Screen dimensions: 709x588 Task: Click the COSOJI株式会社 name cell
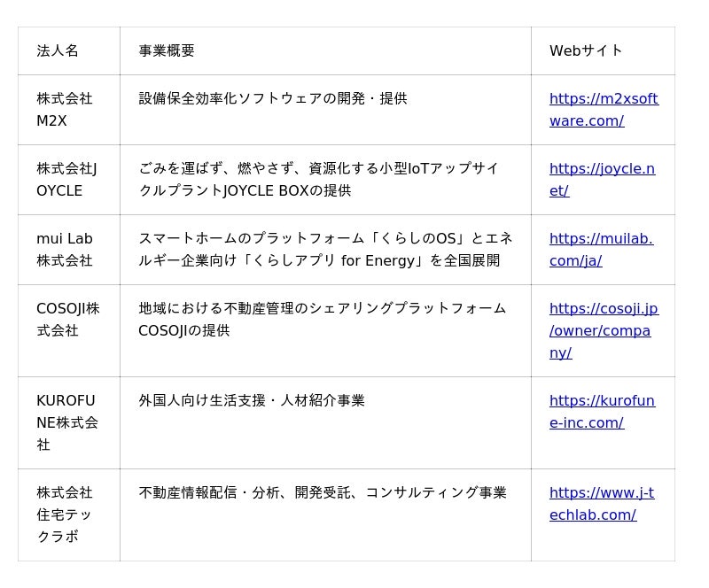coord(67,320)
